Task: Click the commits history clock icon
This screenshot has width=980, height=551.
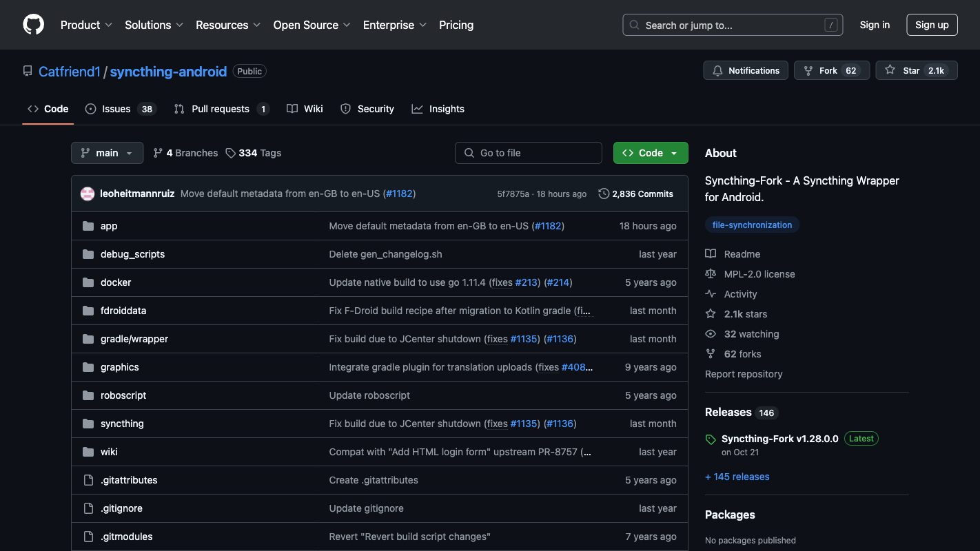Action: click(x=604, y=194)
